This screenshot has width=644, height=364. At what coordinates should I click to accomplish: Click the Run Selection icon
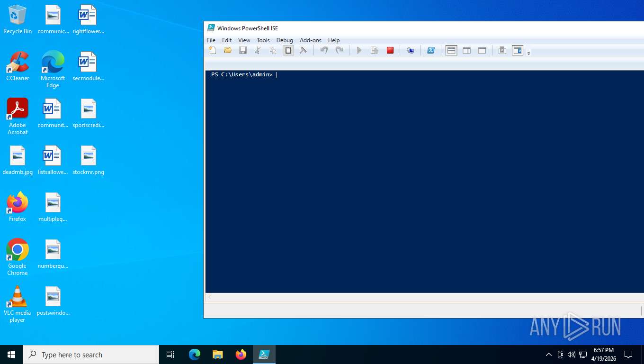pyautogui.click(x=374, y=50)
